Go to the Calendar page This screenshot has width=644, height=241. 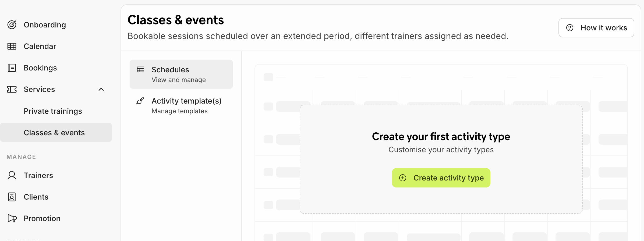tap(40, 46)
